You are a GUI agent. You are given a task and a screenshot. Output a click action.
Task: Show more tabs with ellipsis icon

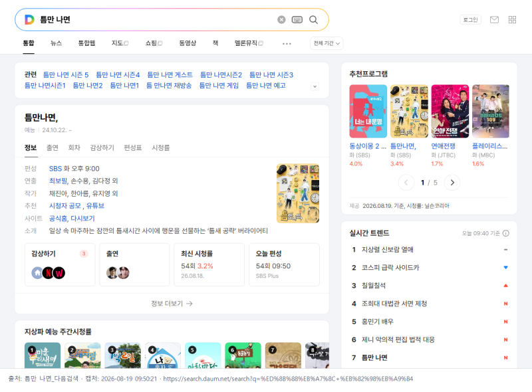pos(287,44)
